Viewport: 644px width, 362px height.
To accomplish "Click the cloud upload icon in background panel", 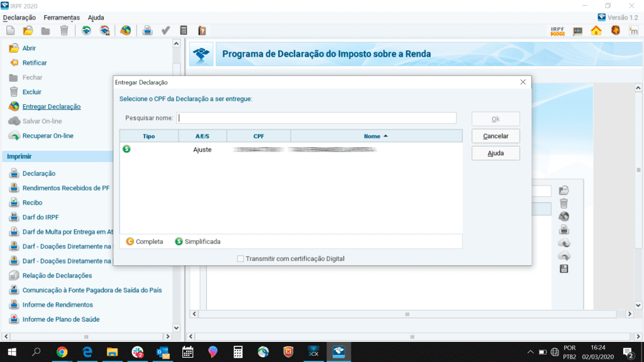I will [564, 243].
